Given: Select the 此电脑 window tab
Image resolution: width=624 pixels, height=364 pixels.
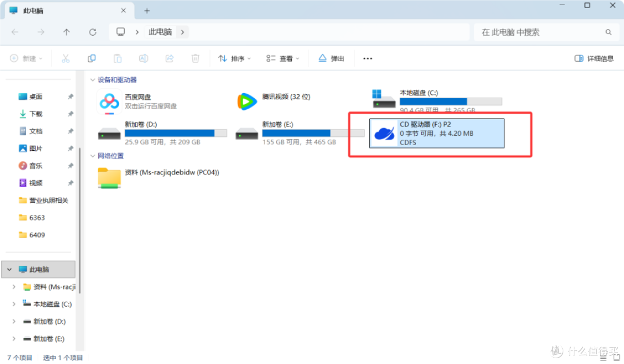Looking at the screenshot, I should 68,11.
